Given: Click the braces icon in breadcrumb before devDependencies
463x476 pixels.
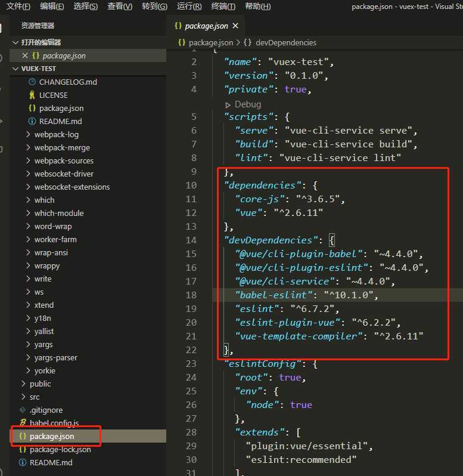Looking at the screenshot, I should [x=247, y=42].
